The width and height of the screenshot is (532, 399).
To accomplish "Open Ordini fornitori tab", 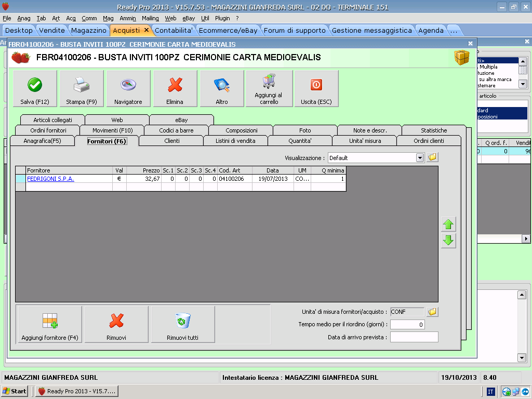I will 48,130.
